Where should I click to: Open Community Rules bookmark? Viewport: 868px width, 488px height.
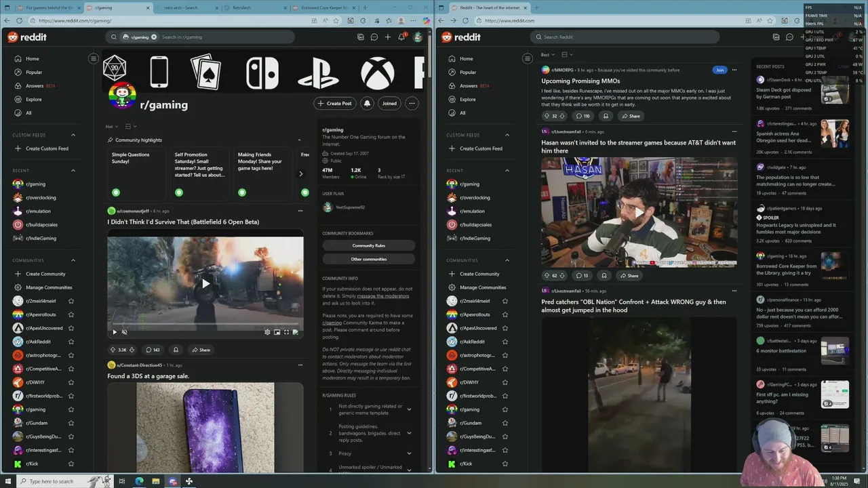point(369,245)
